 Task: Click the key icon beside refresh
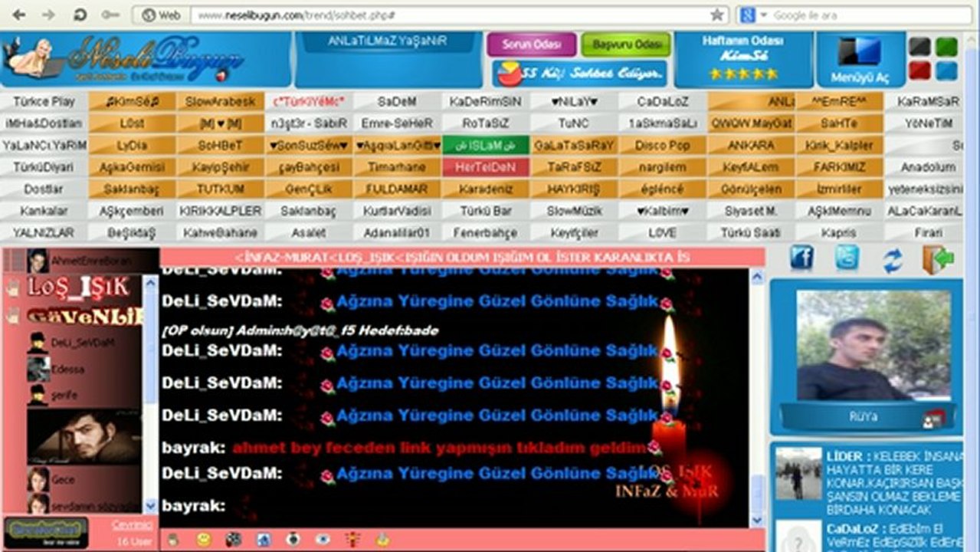pos(110,15)
